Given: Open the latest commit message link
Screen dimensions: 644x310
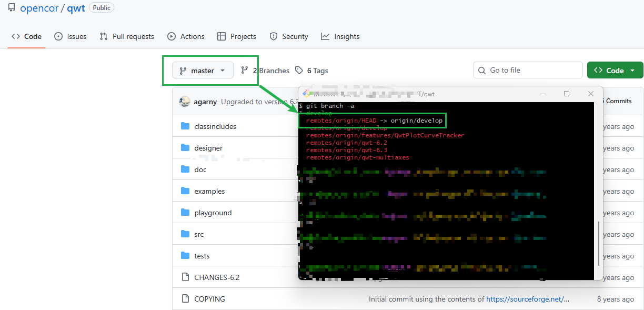Looking at the screenshot, I should coord(260,102).
